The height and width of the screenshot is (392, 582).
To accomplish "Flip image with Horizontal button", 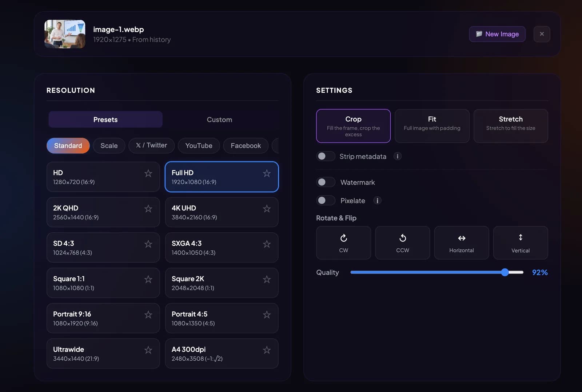I will (461, 243).
